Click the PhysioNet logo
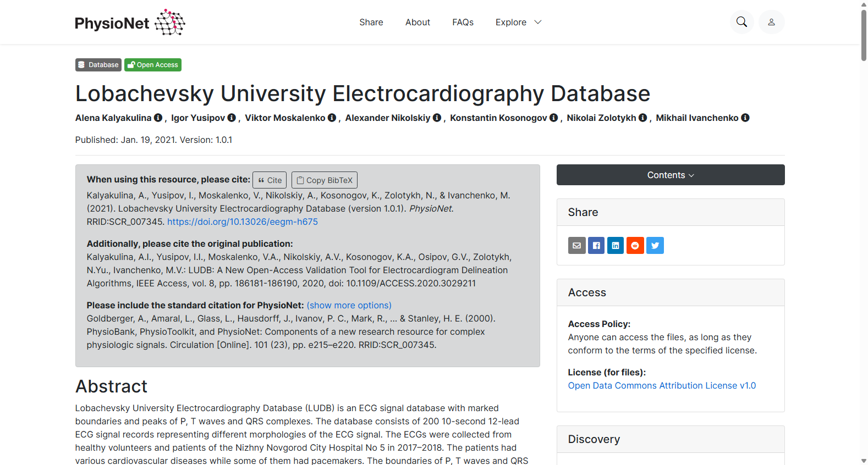This screenshot has height=465, width=868. coord(130,23)
